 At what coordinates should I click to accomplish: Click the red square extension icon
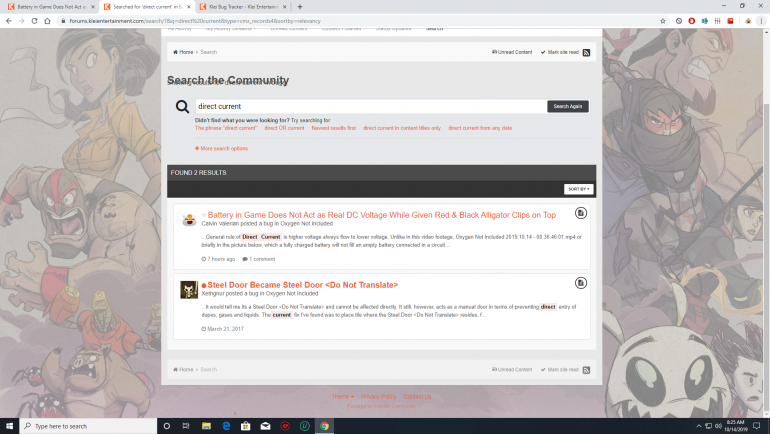pos(730,21)
